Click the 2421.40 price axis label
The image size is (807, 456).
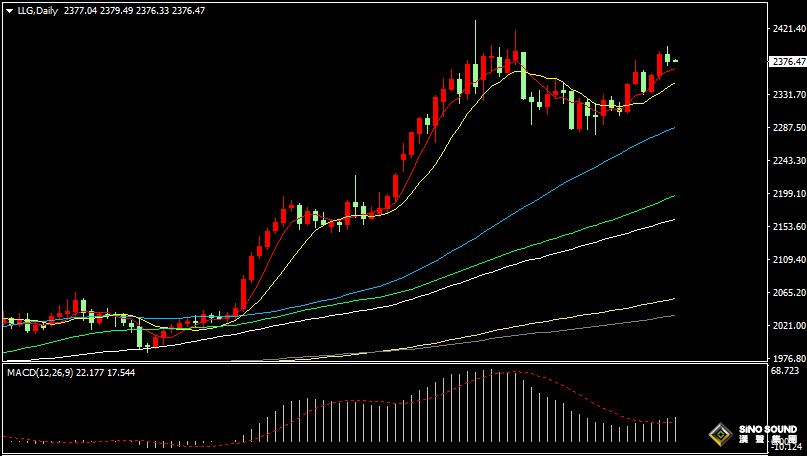click(x=787, y=30)
